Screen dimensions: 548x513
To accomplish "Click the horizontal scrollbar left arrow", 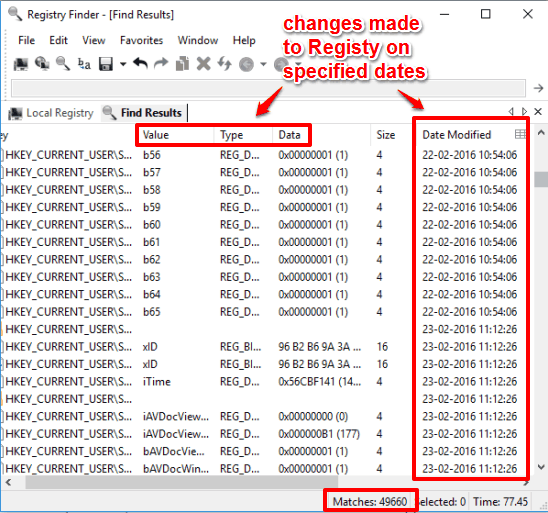I will [x=8, y=483].
